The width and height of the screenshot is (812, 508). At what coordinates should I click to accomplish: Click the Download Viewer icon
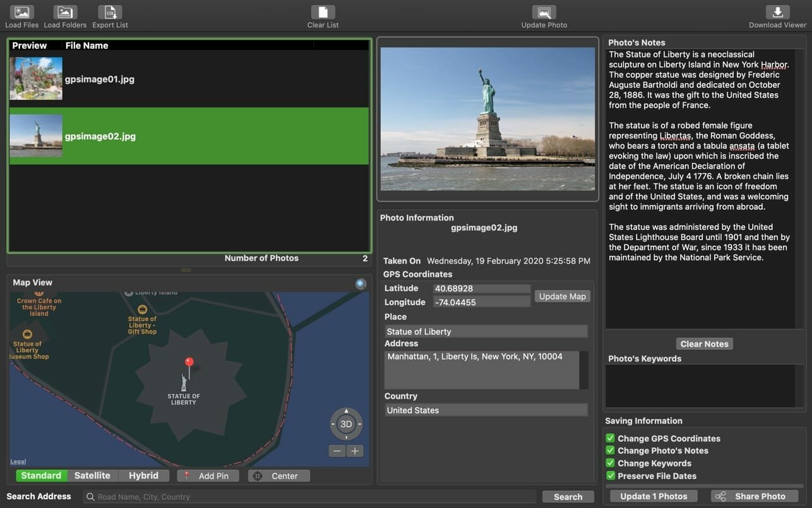coord(777,13)
